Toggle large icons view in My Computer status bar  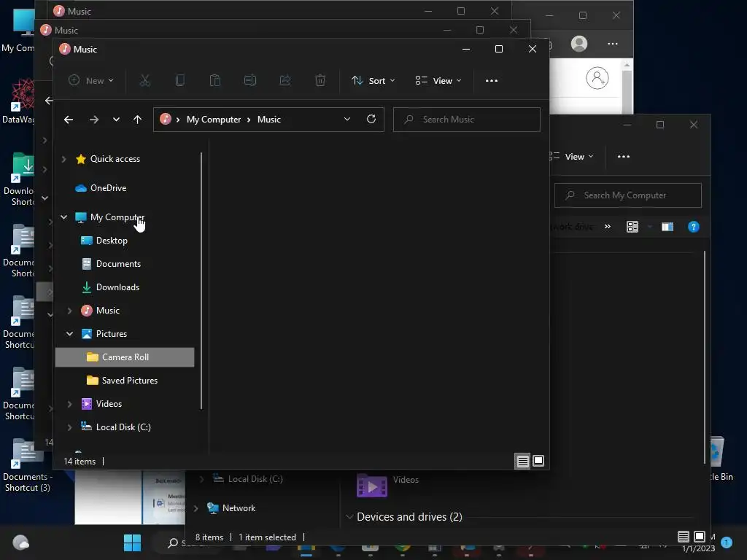700,537
